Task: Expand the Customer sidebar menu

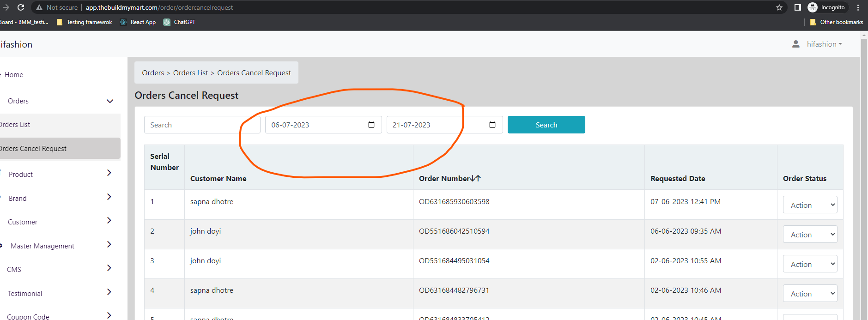Action: point(109,220)
